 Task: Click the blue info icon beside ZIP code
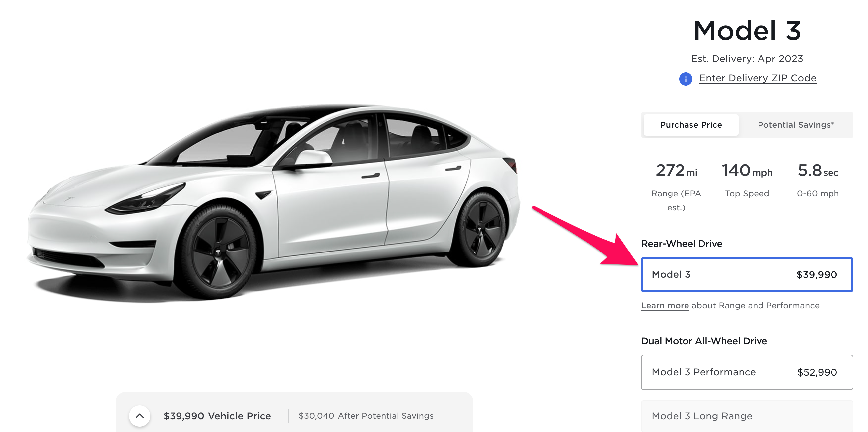click(x=686, y=79)
